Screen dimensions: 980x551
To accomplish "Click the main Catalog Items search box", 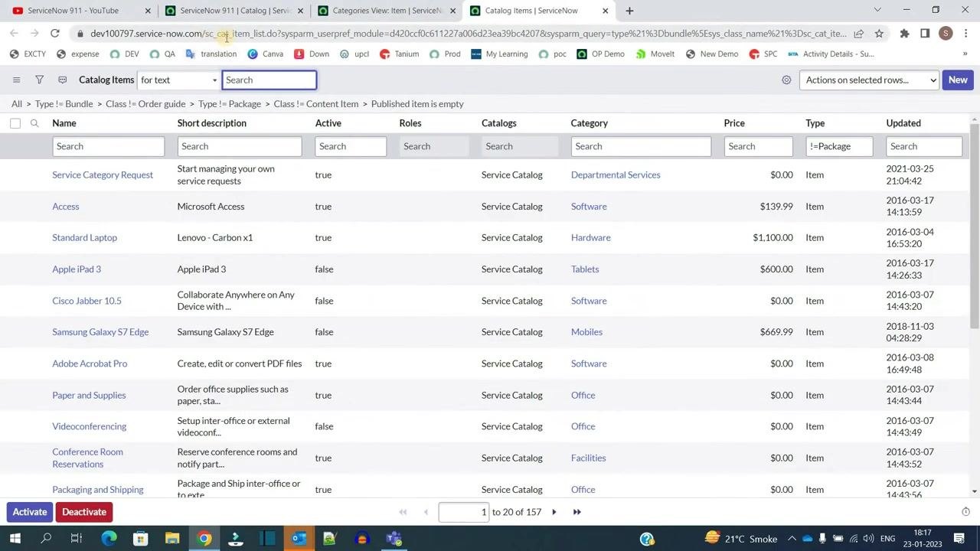I will pos(269,80).
